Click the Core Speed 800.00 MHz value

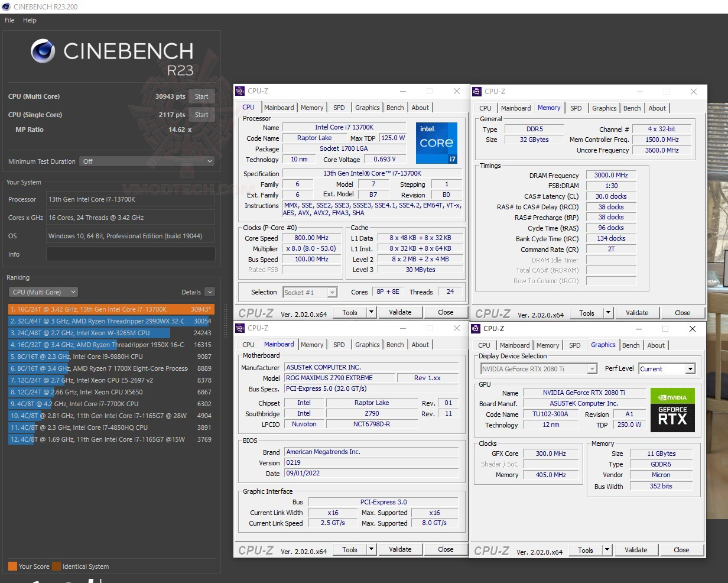point(312,238)
